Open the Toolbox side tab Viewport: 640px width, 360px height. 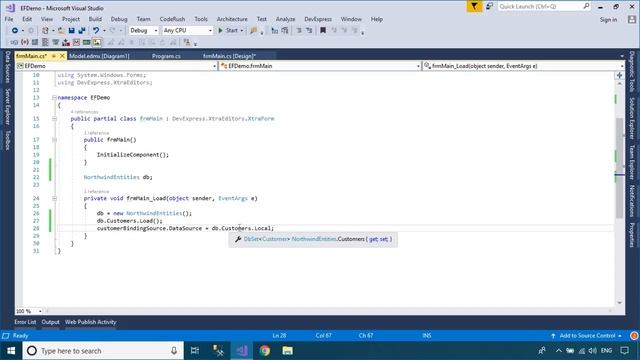[7, 140]
